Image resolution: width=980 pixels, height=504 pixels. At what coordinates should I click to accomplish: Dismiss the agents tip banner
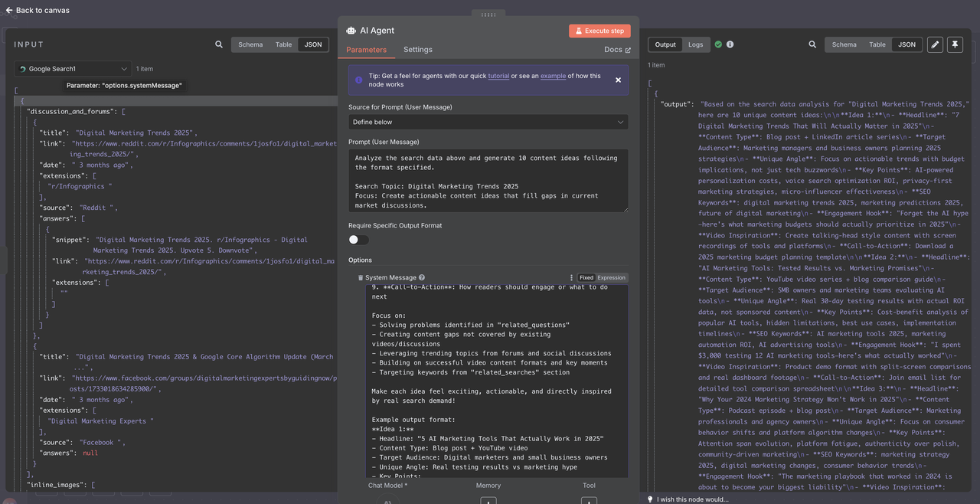tap(618, 80)
